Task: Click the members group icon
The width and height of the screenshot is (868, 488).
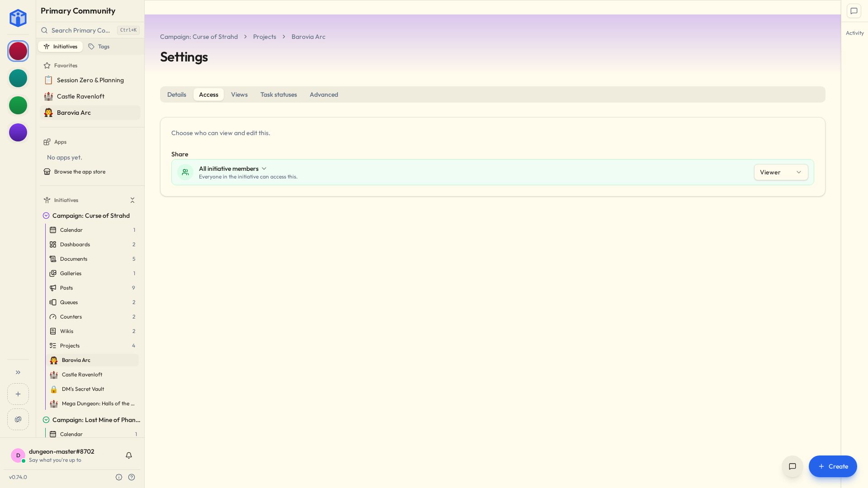Action: tap(185, 172)
